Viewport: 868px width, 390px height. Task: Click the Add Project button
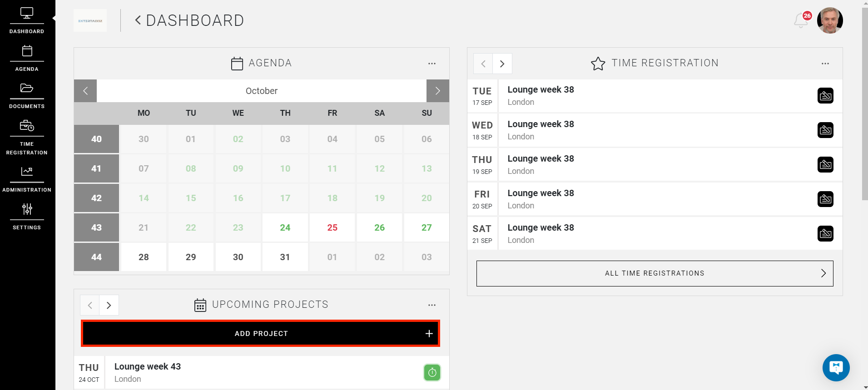tap(261, 334)
